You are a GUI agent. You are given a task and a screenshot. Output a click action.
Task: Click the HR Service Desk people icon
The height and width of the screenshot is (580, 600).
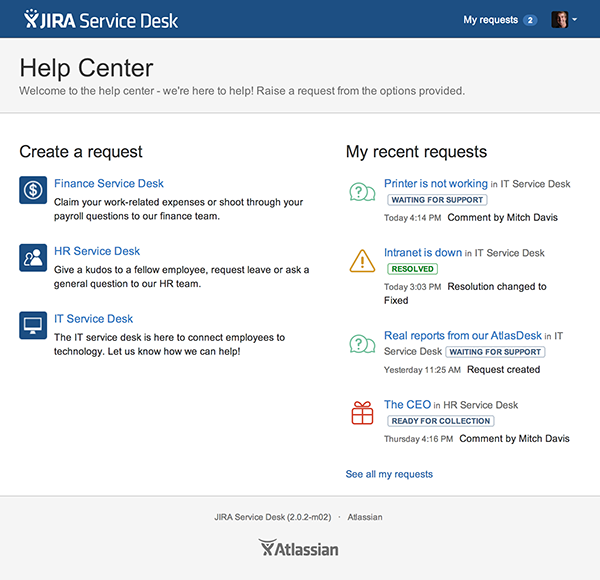[33, 257]
